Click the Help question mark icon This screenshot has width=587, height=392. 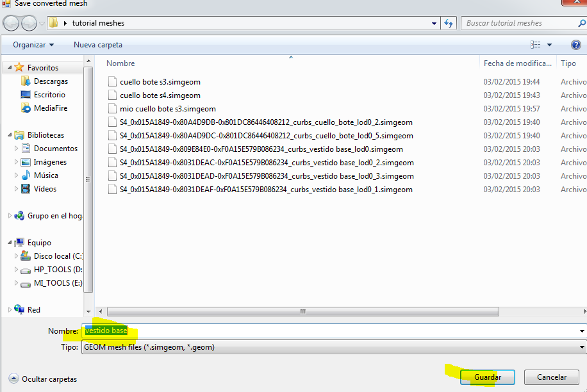click(575, 45)
